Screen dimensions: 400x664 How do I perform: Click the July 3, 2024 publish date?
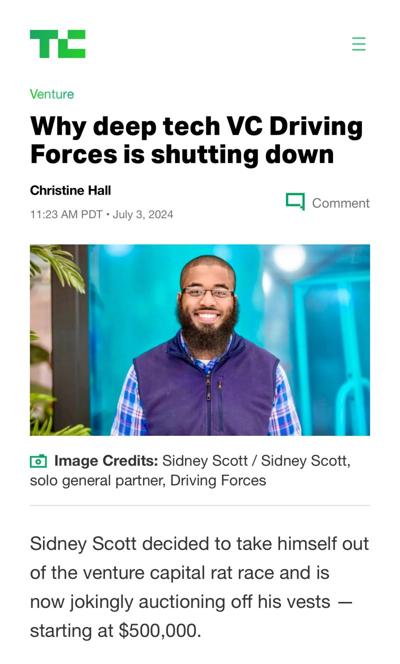pos(143,214)
